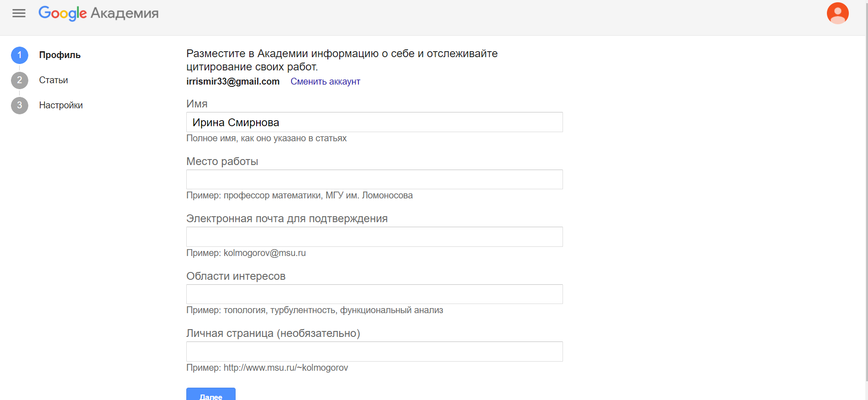The height and width of the screenshot is (400, 868).
Task: Click the Имя field label
Action: (x=197, y=104)
